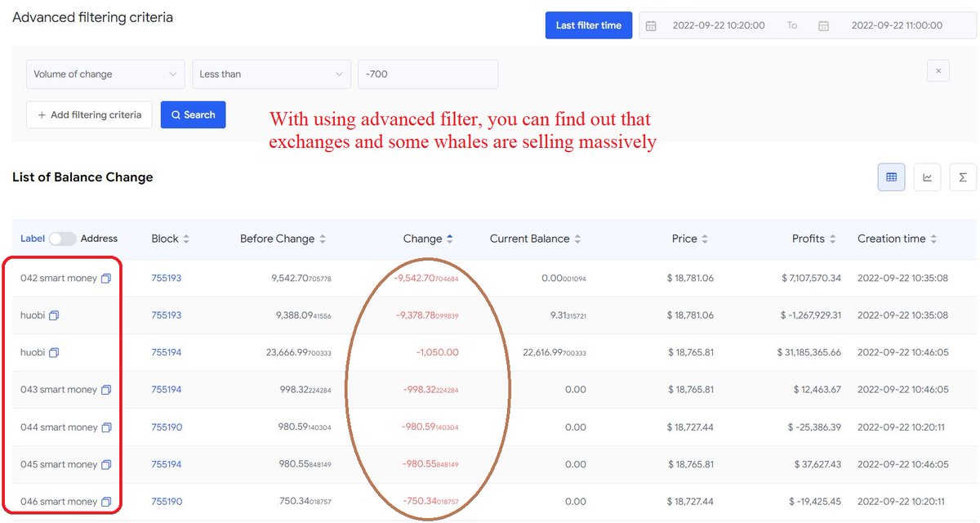Select the 045 smart money label
Screen dimensions: 980x523
59,464
